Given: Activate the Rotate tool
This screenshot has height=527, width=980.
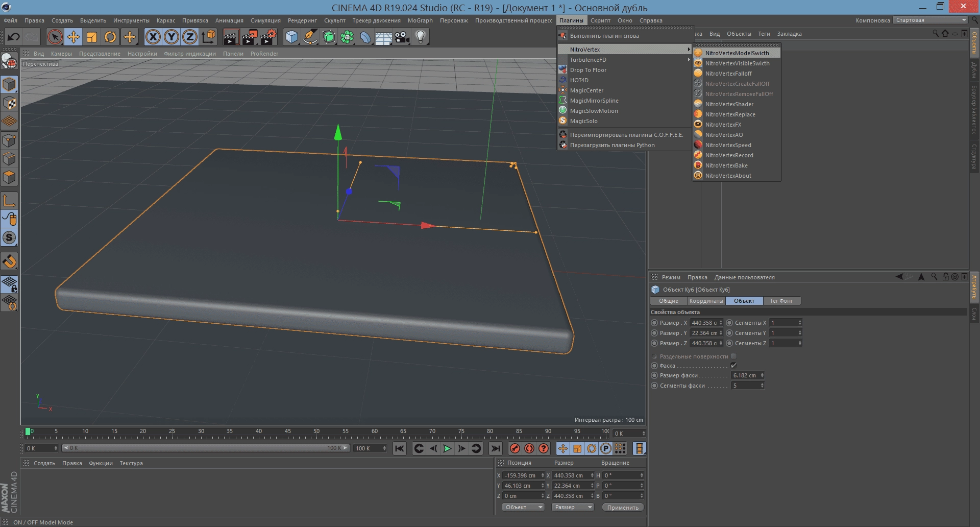Looking at the screenshot, I should [110, 37].
